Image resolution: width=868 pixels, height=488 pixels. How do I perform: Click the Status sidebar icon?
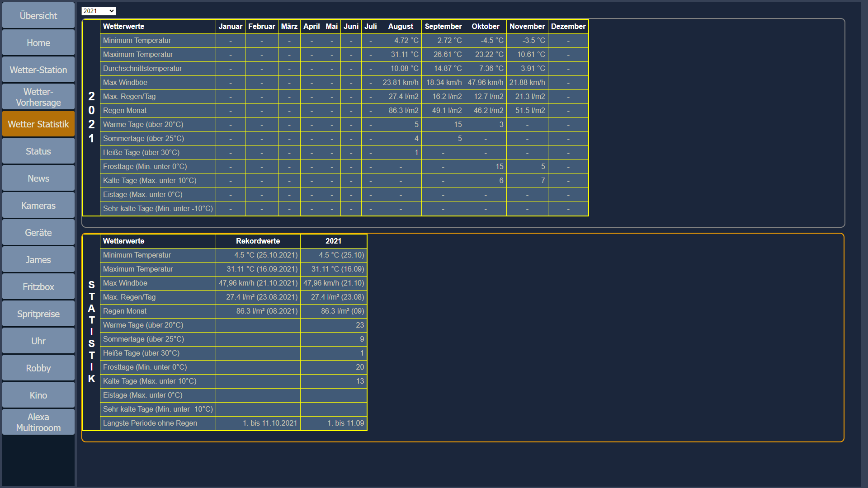click(x=39, y=151)
